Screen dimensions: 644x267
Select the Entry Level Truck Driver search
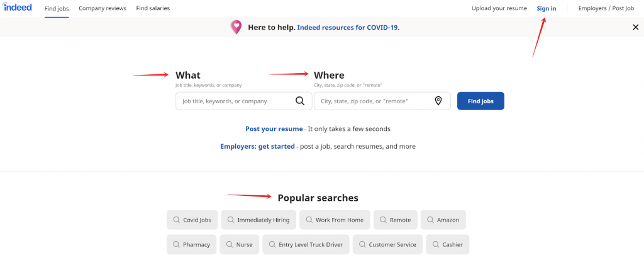pyautogui.click(x=306, y=244)
